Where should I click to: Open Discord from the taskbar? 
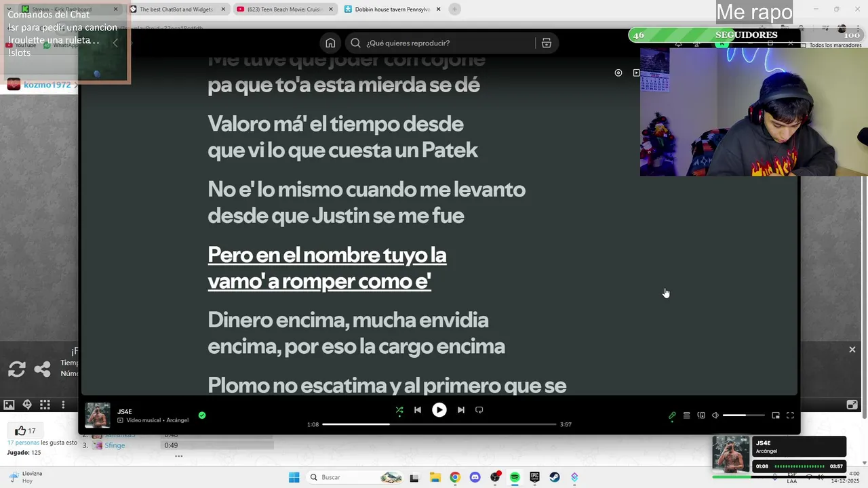(475, 477)
